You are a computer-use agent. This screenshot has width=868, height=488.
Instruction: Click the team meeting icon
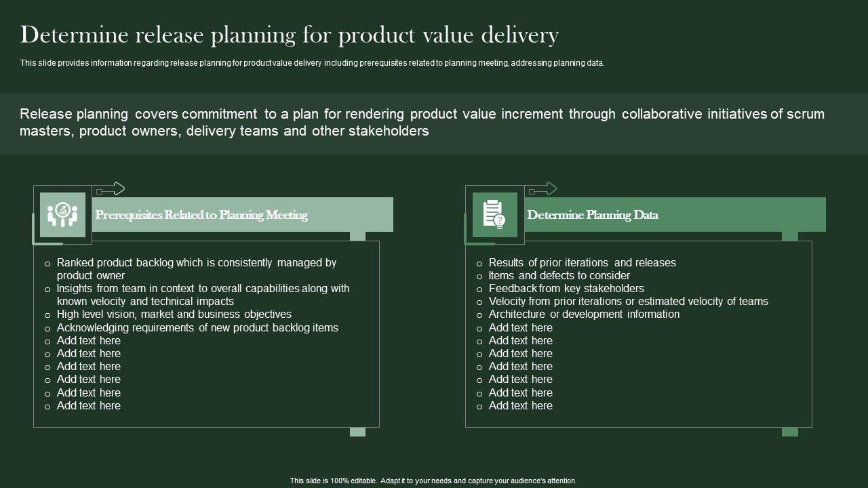tap(62, 215)
